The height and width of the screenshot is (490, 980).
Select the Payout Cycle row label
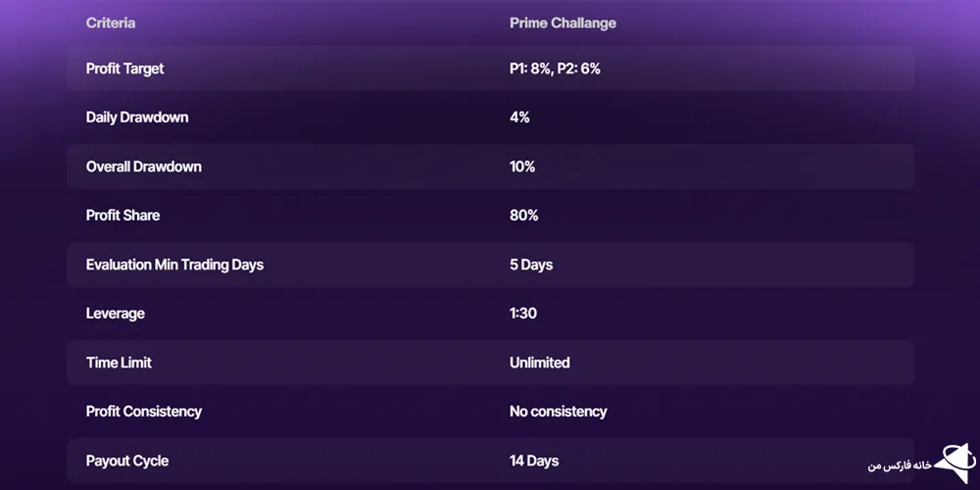click(127, 461)
